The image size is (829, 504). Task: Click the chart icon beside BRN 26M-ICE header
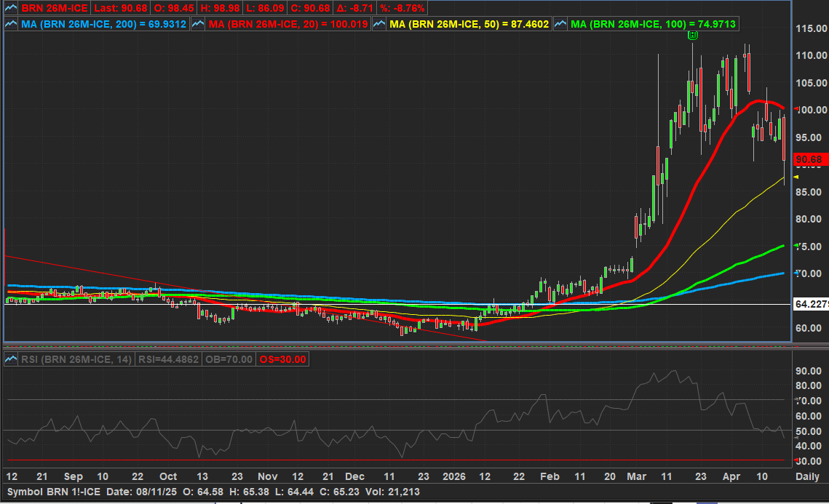10,8
